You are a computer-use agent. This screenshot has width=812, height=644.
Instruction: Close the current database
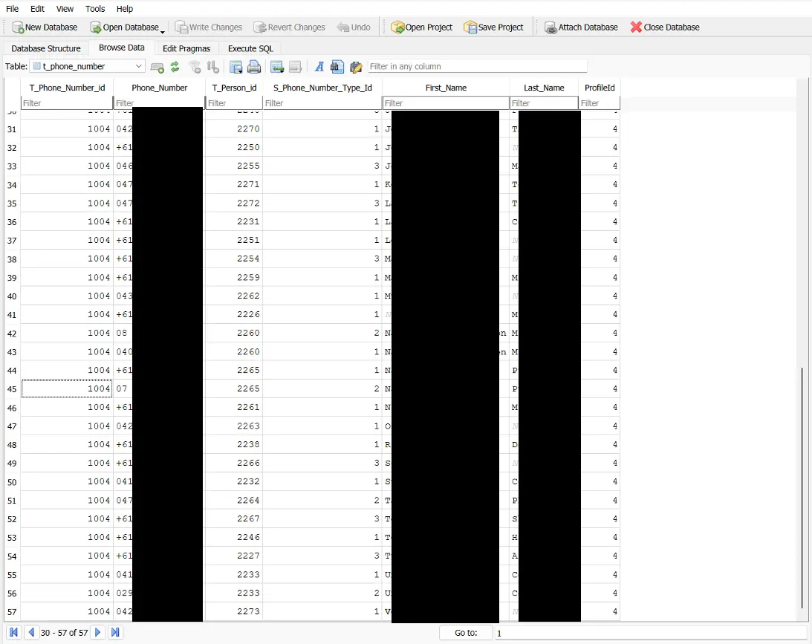664,27
